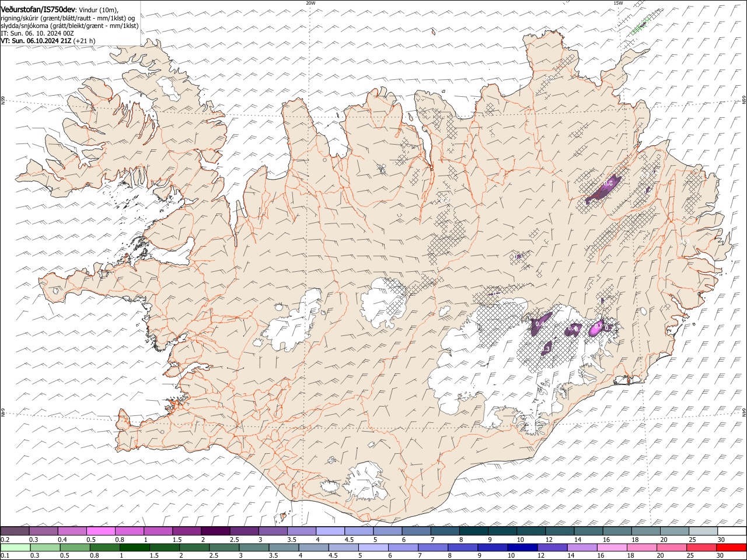Pick the bottom legend swatch starting at 4

313,547
